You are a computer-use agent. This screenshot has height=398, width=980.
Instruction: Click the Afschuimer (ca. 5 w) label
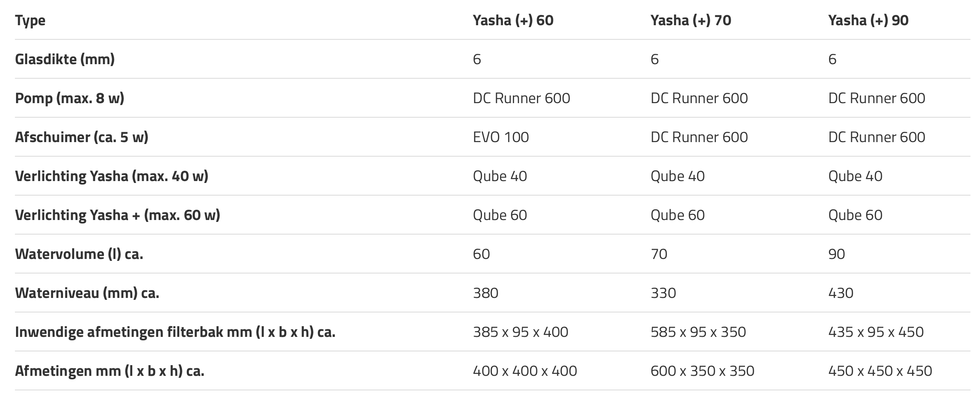click(81, 137)
